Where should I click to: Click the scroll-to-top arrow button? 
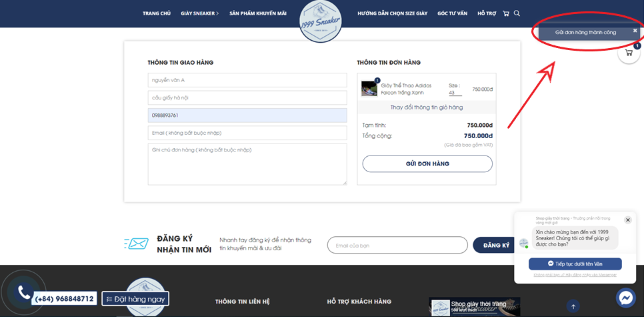click(x=574, y=307)
